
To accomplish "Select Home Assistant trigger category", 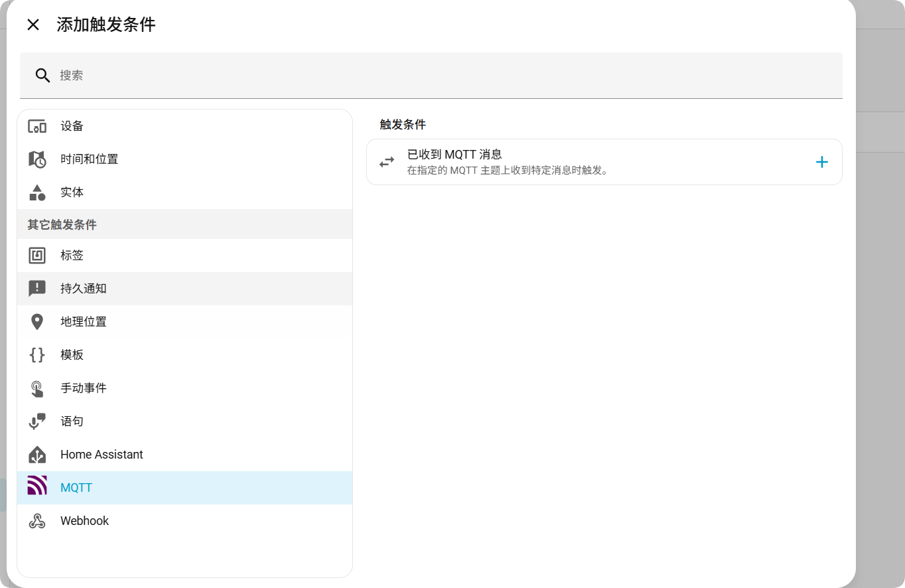I will pyautogui.click(x=102, y=455).
